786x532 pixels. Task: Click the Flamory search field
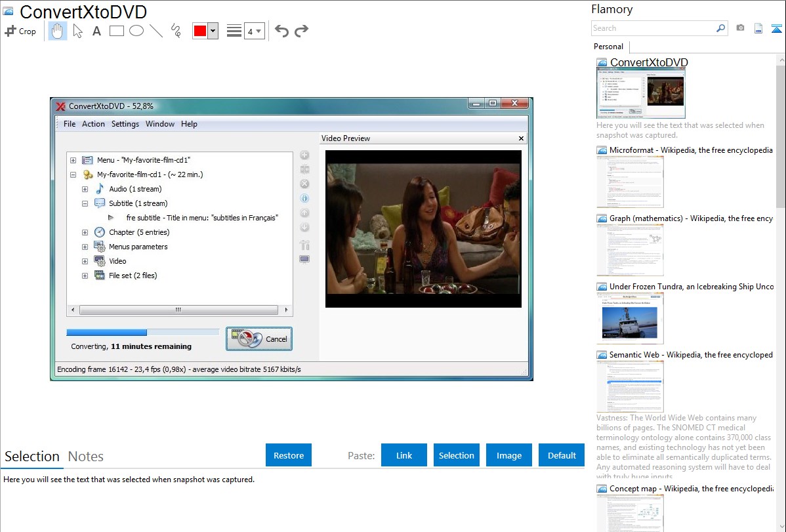653,28
